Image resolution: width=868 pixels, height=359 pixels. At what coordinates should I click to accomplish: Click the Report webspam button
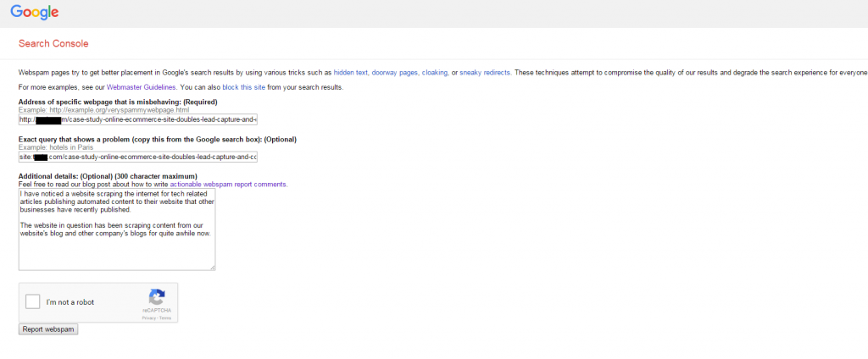click(x=48, y=329)
